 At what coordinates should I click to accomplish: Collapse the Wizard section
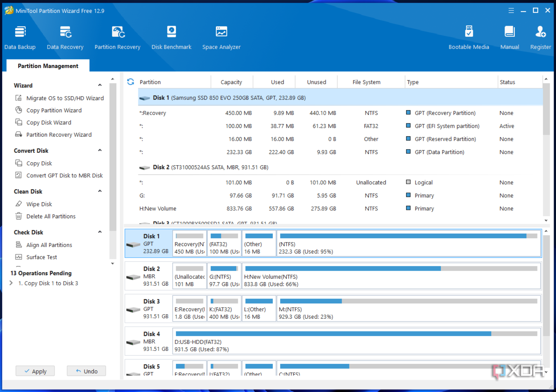(x=100, y=85)
